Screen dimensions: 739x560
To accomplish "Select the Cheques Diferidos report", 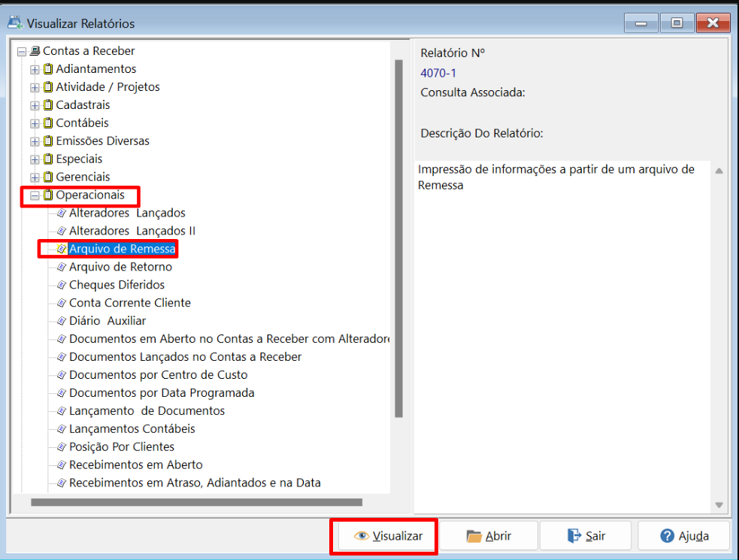I will 117,285.
